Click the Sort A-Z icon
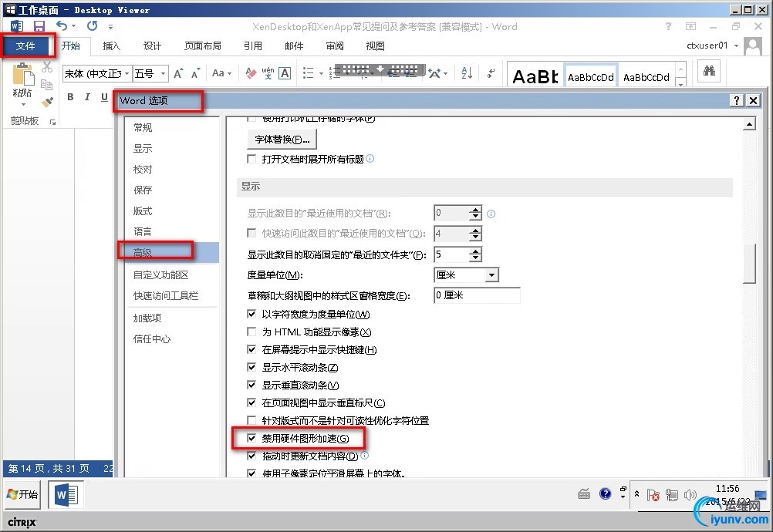This screenshot has width=773, height=532. (467, 73)
